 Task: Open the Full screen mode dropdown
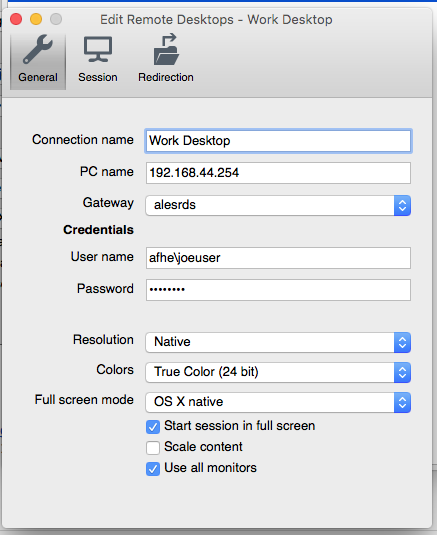pyautogui.click(x=278, y=402)
